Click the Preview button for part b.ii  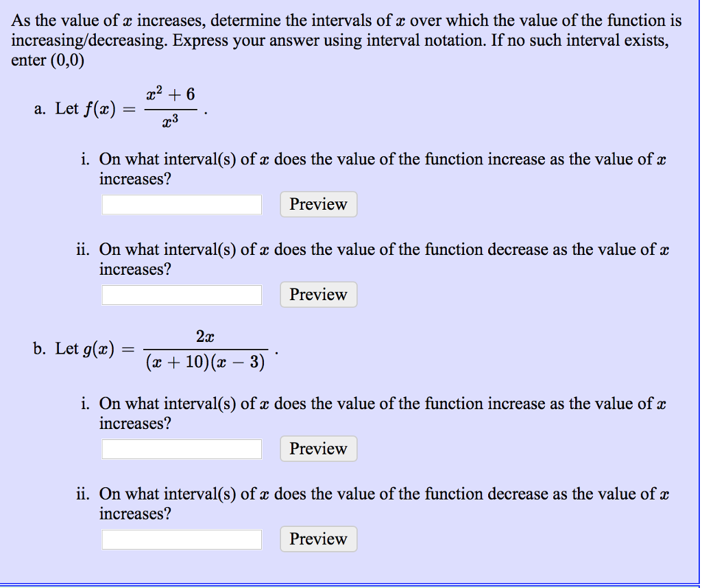click(x=317, y=539)
